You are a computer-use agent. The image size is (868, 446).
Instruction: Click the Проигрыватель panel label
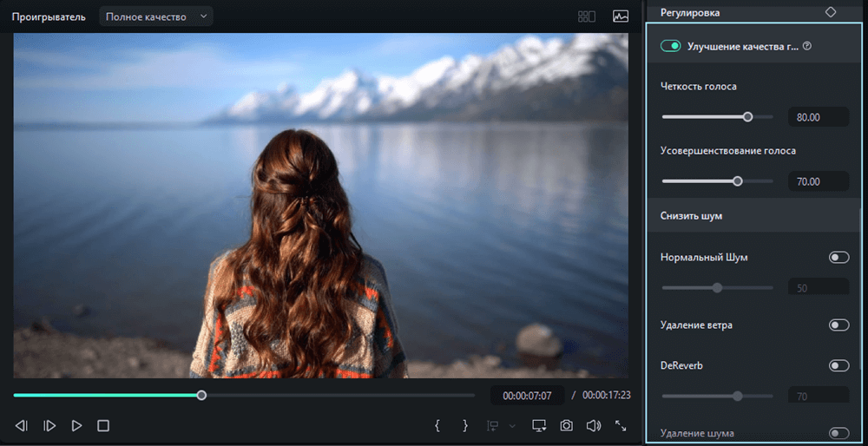[x=49, y=16]
